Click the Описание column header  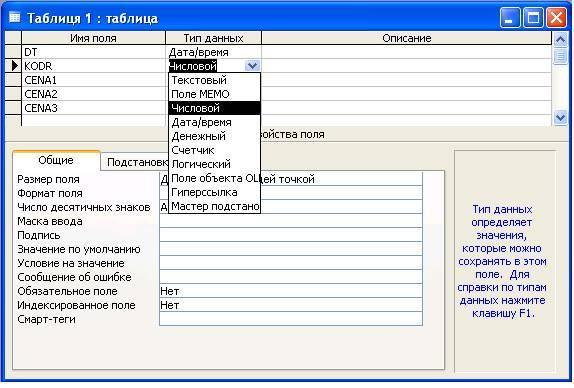point(407,38)
